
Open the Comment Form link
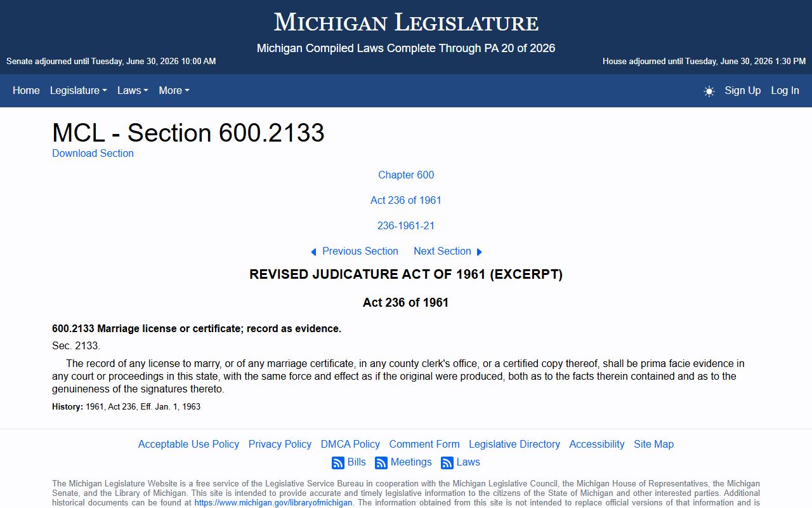(x=424, y=444)
